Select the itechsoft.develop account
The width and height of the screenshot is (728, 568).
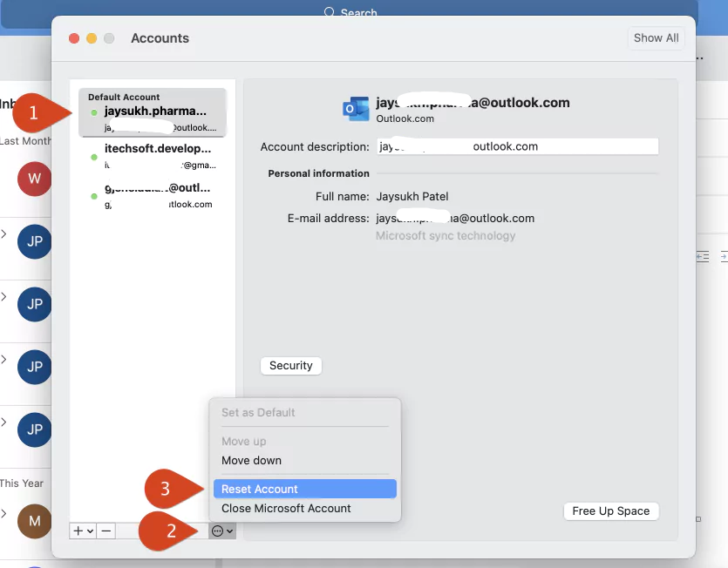point(153,157)
